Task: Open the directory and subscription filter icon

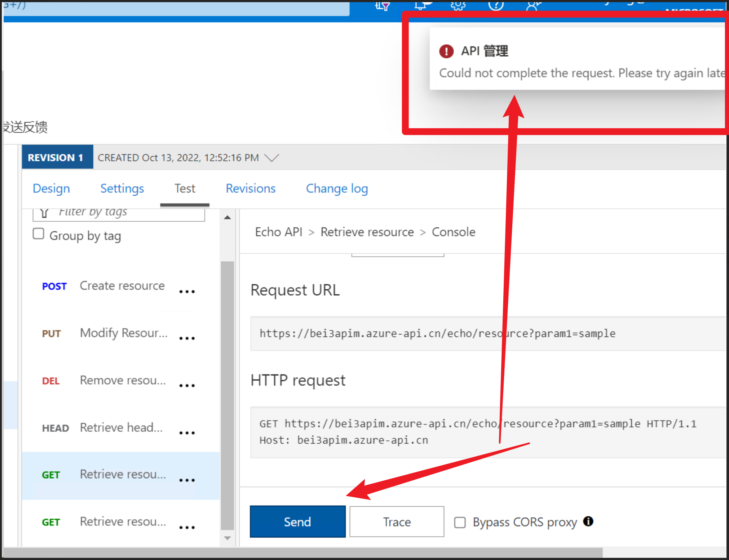Action: point(383,6)
